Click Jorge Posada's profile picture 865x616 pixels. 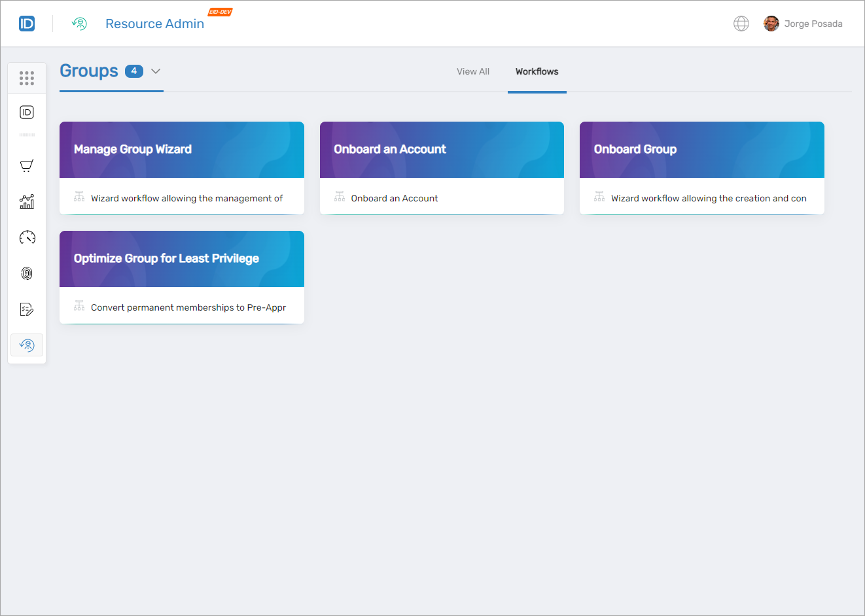pos(771,23)
